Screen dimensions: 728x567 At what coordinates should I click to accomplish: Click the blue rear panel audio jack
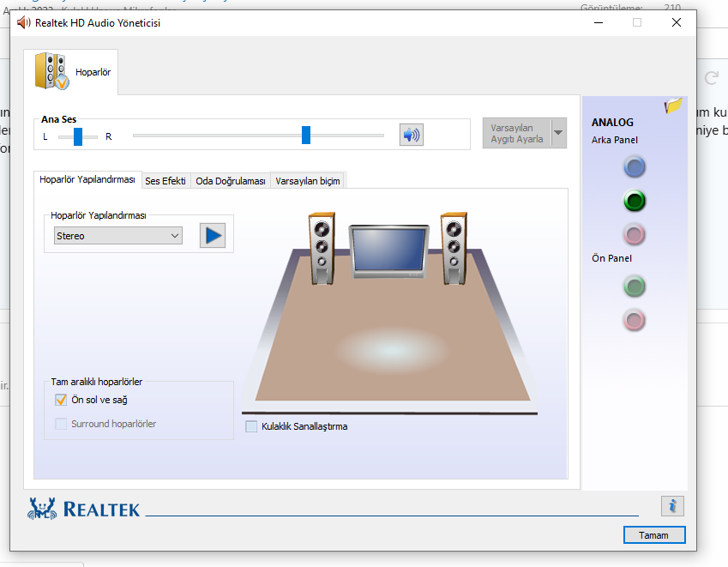(635, 167)
